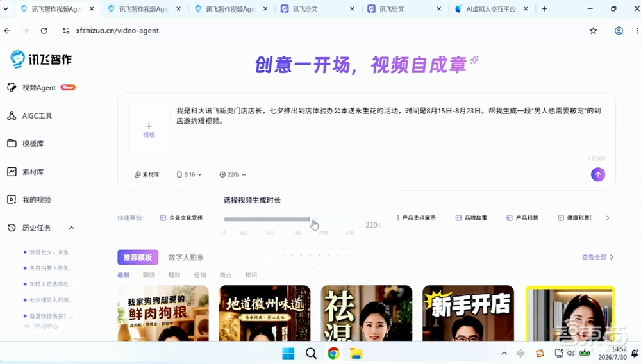Open the tab search dropdown arrow
This screenshot has width=641, height=364.
(x=6, y=8)
